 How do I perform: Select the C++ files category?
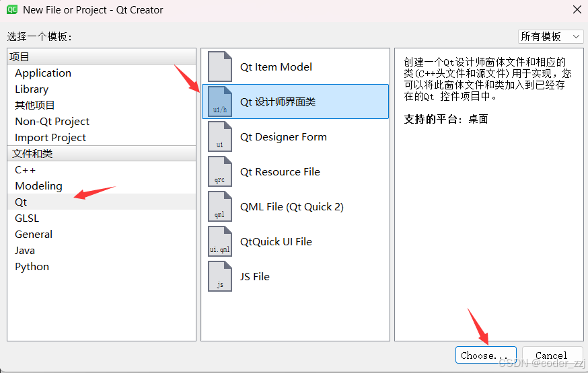[x=102, y=169]
